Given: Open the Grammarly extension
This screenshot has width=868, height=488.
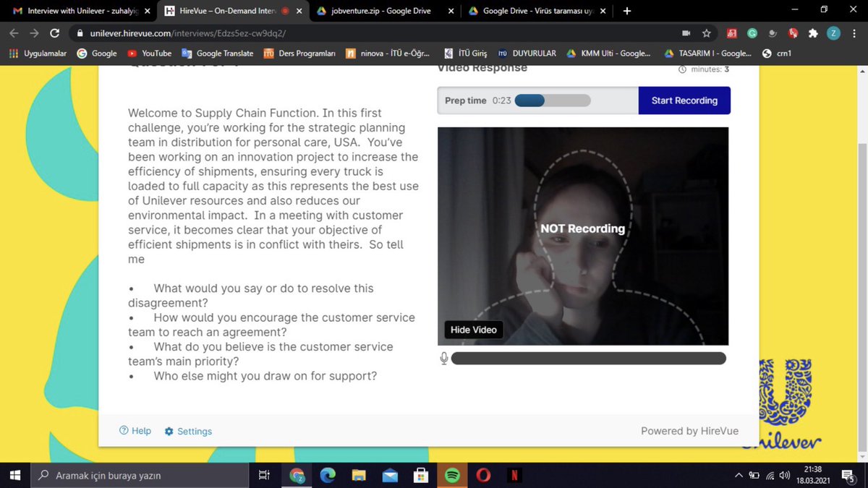Looking at the screenshot, I should [x=752, y=33].
